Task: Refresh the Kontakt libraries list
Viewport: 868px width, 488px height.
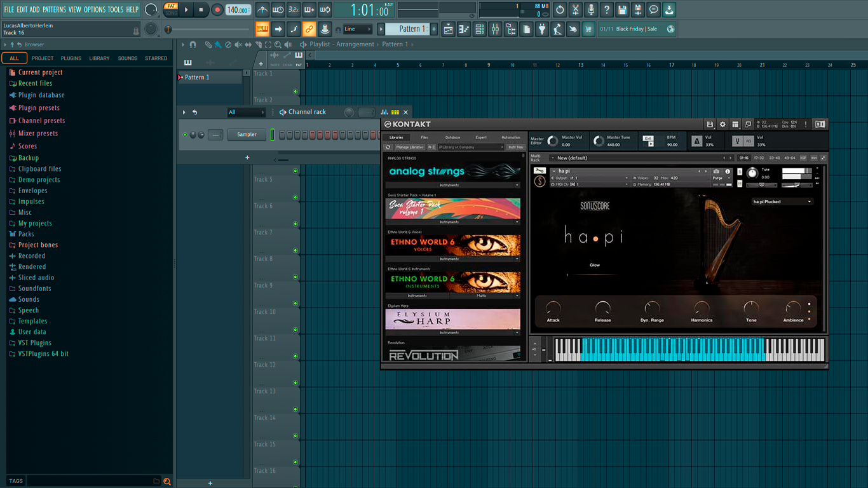Action: (388, 147)
